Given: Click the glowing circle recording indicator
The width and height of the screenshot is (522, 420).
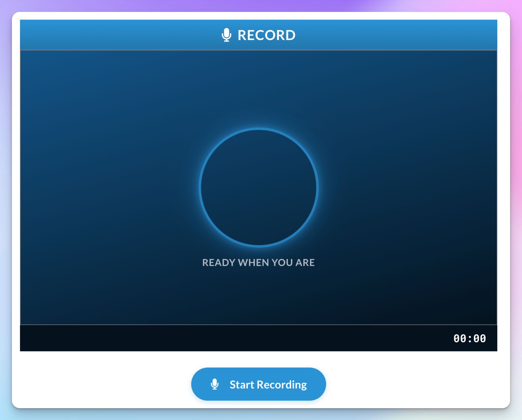Looking at the screenshot, I should pos(258,187).
